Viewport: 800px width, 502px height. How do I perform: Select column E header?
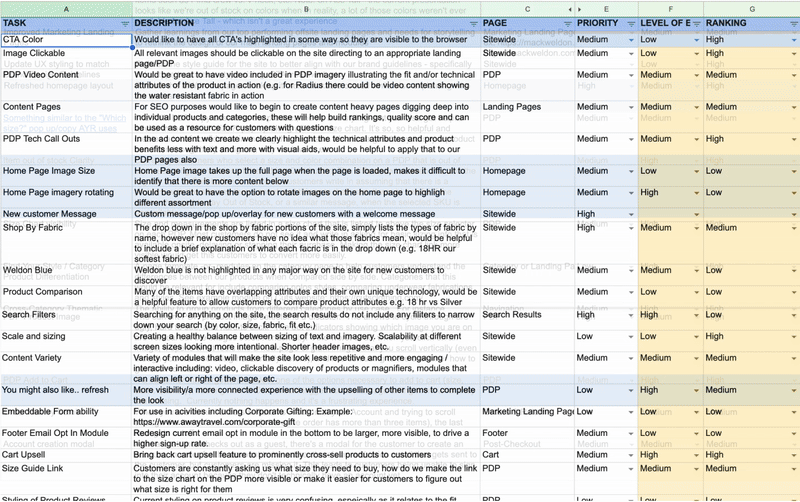[606, 9]
